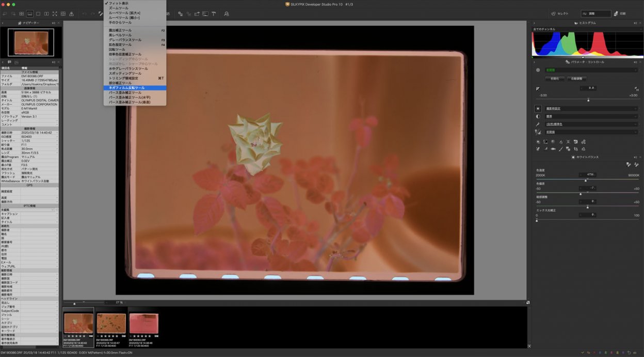Click the white balance sun icon in parameters

pyautogui.click(x=538, y=108)
